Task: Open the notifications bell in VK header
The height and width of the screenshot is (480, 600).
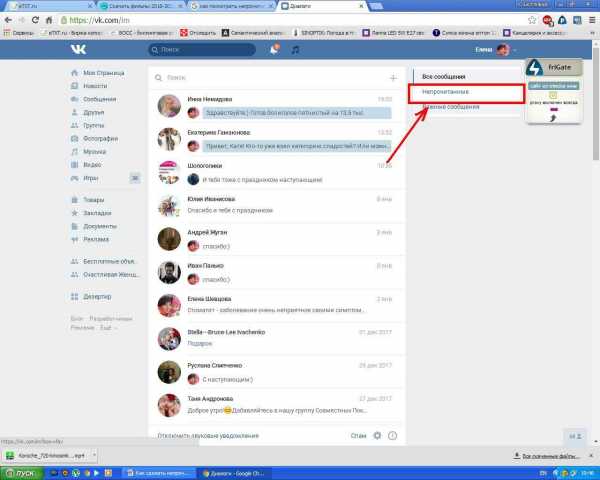Action: pyautogui.click(x=274, y=49)
